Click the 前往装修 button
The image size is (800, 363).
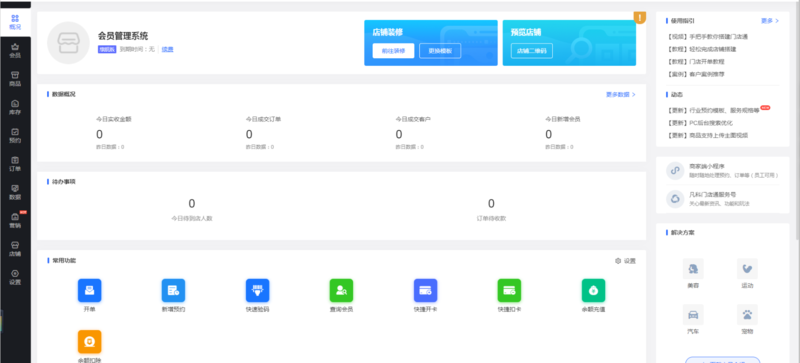(393, 51)
